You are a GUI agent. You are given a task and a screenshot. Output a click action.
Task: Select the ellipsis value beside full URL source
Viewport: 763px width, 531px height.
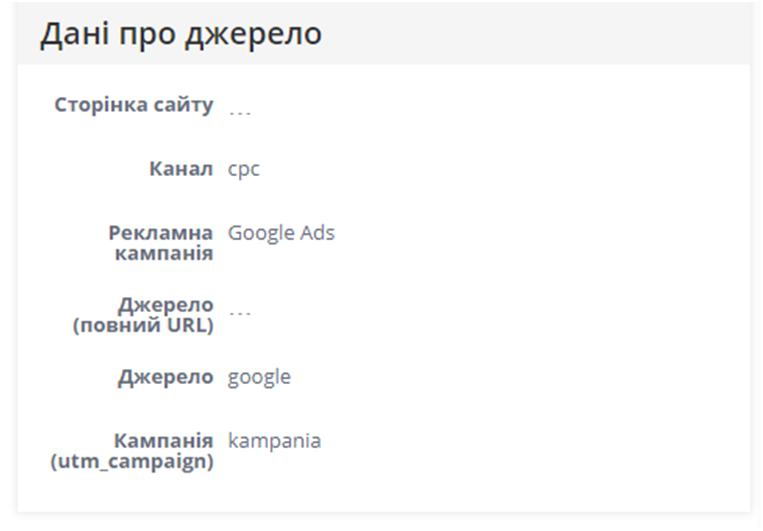click(x=240, y=310)
